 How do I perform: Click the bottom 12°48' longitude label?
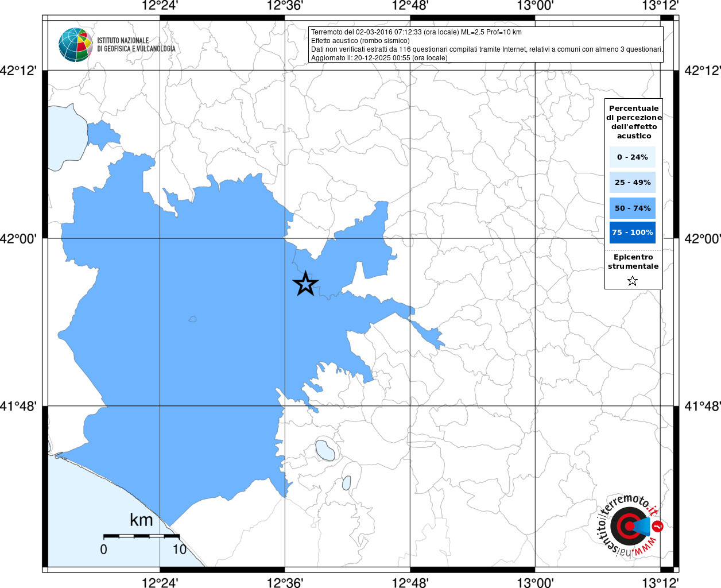tap(410, 583)
